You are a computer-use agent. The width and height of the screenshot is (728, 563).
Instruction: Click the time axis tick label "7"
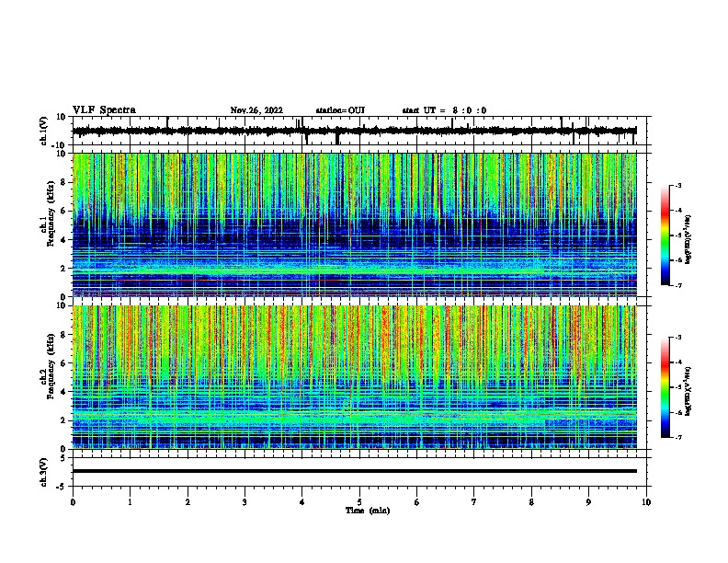474,502
